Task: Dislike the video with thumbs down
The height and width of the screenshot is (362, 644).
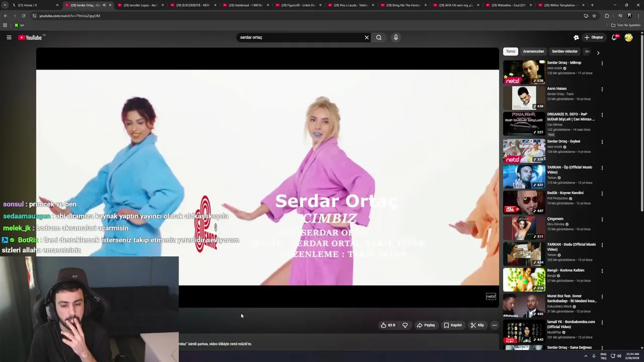Action: click(405, 325)
